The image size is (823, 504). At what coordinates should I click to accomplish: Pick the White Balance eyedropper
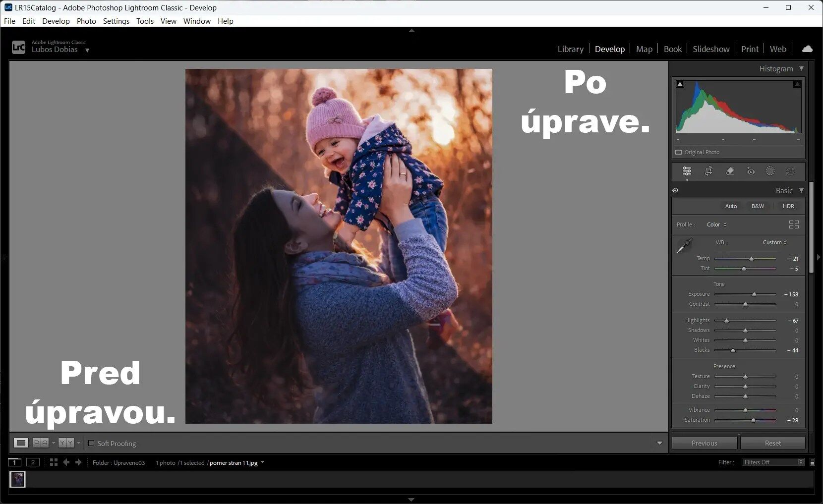click(685, 245)
